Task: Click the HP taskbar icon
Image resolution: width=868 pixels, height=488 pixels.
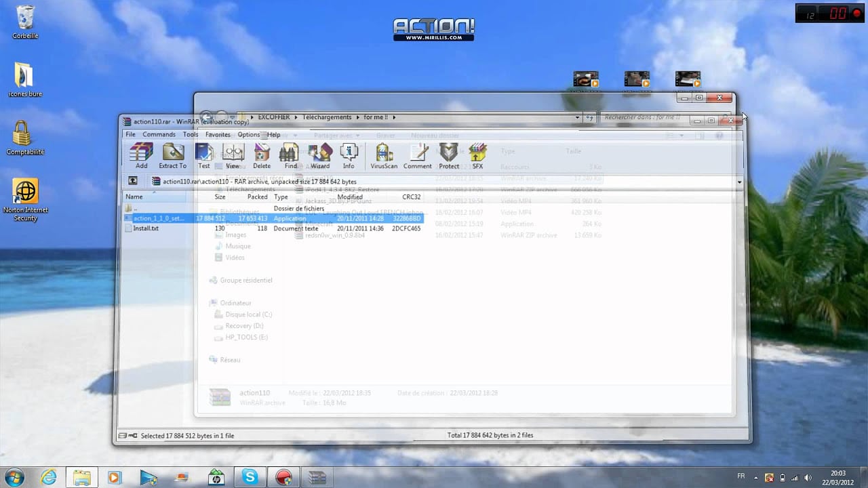Action: pyautogui.click(x=216, y=477)
